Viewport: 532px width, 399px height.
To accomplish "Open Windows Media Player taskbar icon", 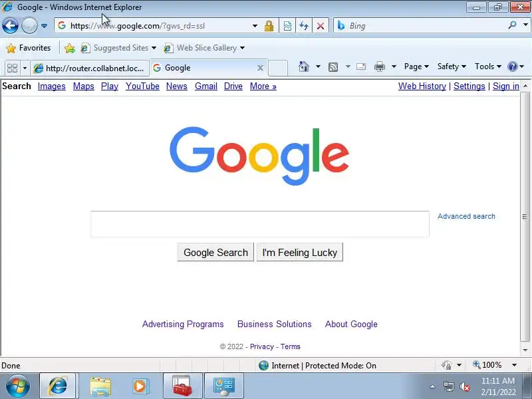I will pyautogui.click(x=140, y=386).
